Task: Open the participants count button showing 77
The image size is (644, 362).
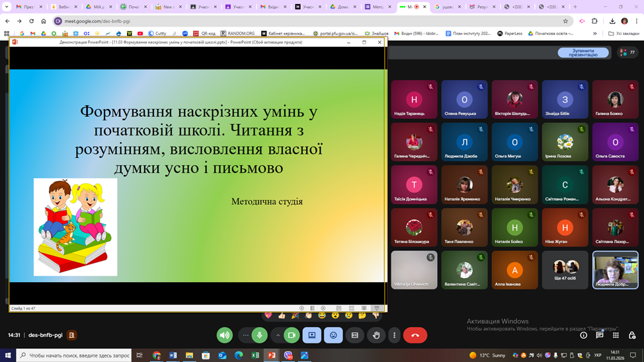Action: [627, 53]
